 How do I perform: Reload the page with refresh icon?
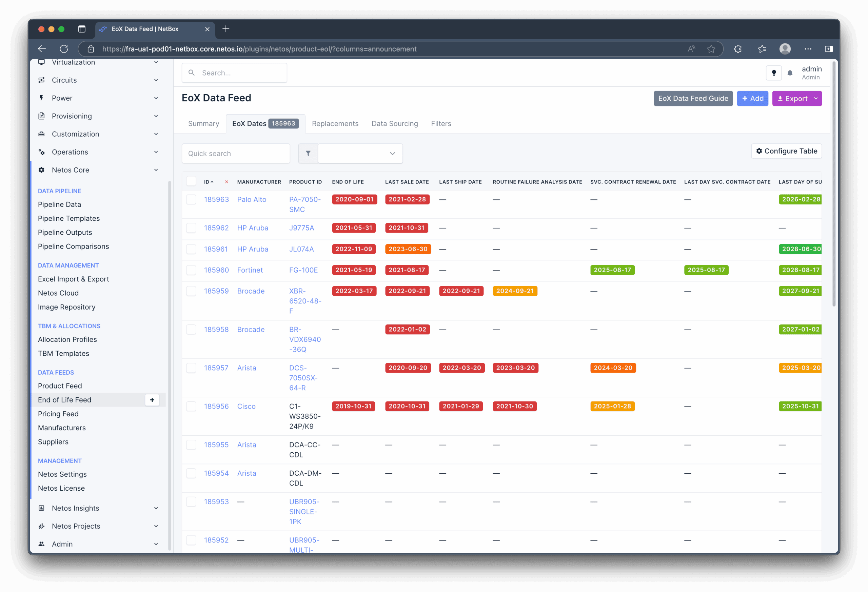[x=64, y=49]
